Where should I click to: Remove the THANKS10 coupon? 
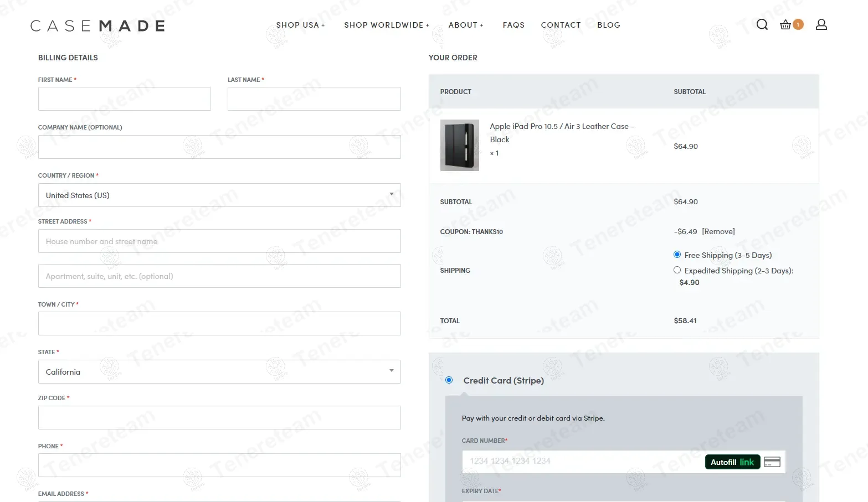718,231
